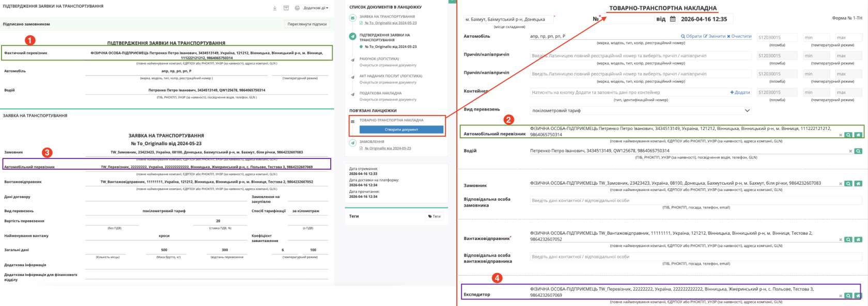This screenshot has width=868, height=306.
Task: Clear the Експедитор field with the x icon
Action: (841, 296)
